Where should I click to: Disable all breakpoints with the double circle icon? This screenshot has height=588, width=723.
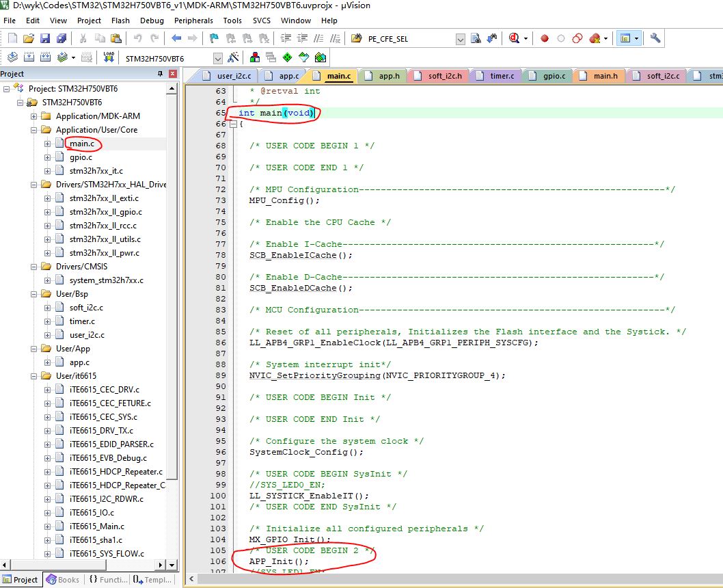[577, 39]
